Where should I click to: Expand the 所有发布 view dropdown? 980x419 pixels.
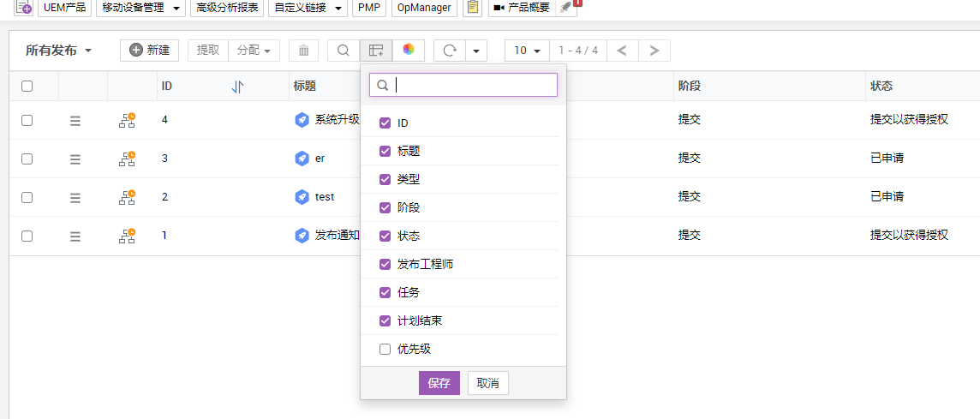tap(58, 51)
